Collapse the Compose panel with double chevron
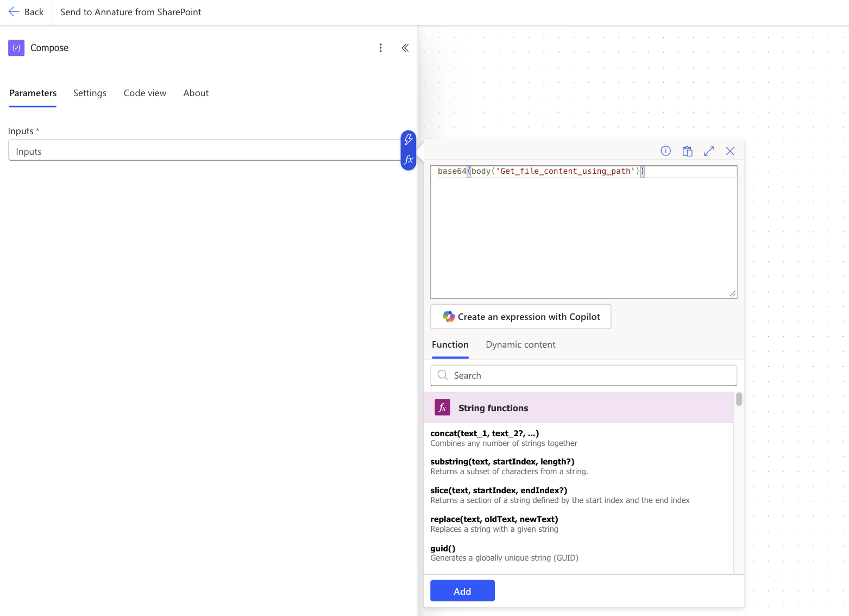849x616 pixels. (405, 48)
